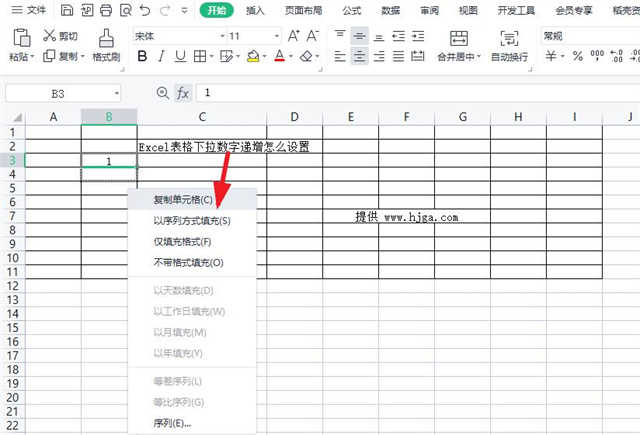Open the 宋体 font name dropdown
The width and height of the screenshot is (640, 435).
coord(222,36)
